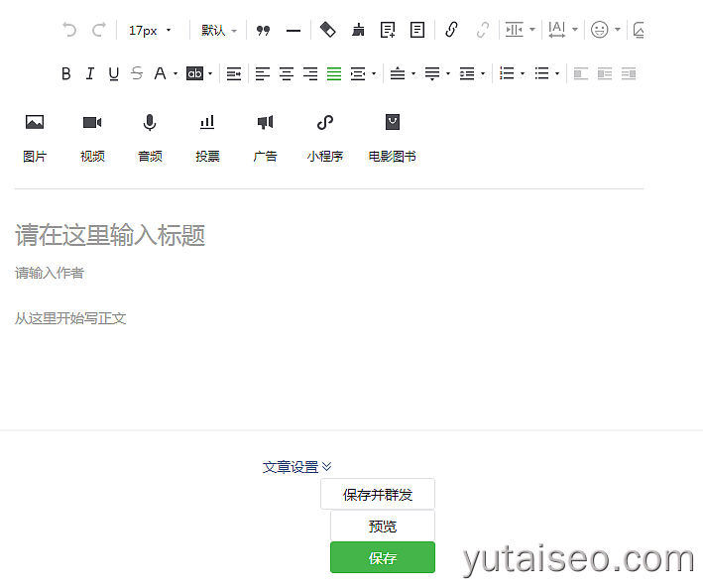The width and height of the screenshot is (703, 588).
Task: Open the letter spacing dropdown
Action: point(563,30)
